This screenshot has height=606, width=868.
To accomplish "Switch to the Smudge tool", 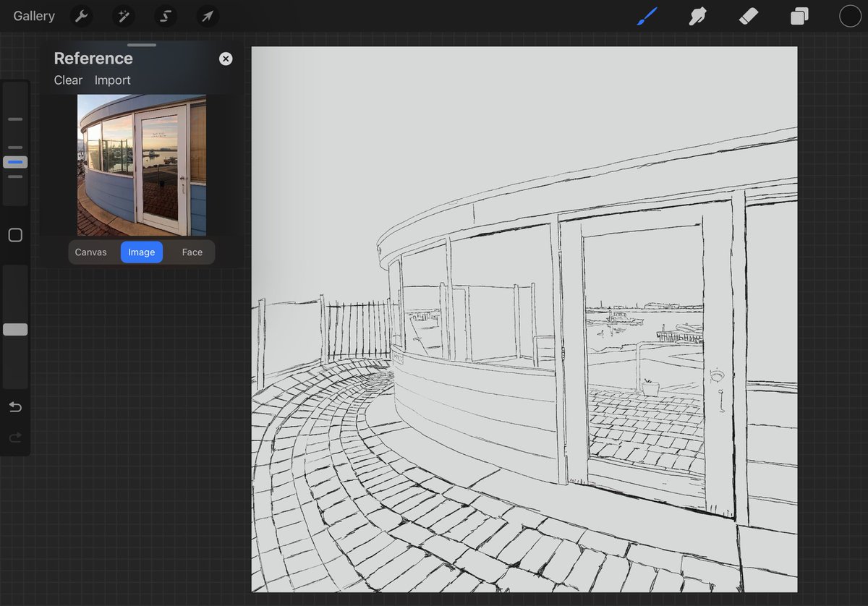I will click(697, 16).
